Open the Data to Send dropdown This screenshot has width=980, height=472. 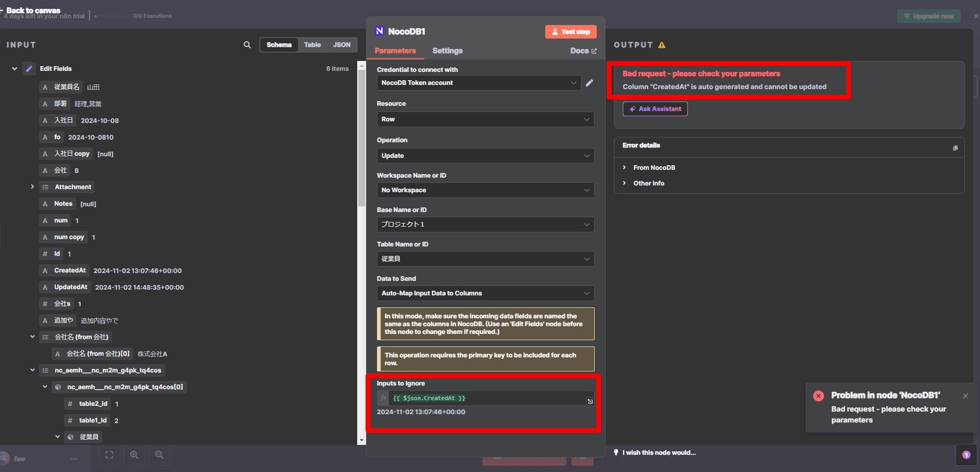tap(485, 293)
